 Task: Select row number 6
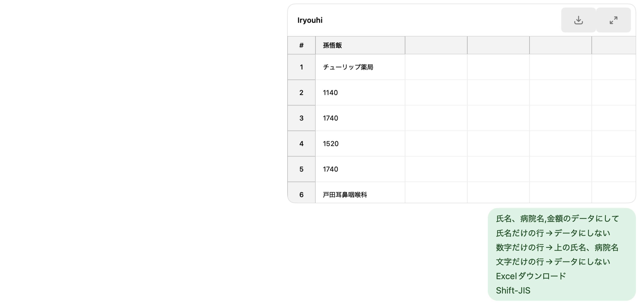(301, 194)
